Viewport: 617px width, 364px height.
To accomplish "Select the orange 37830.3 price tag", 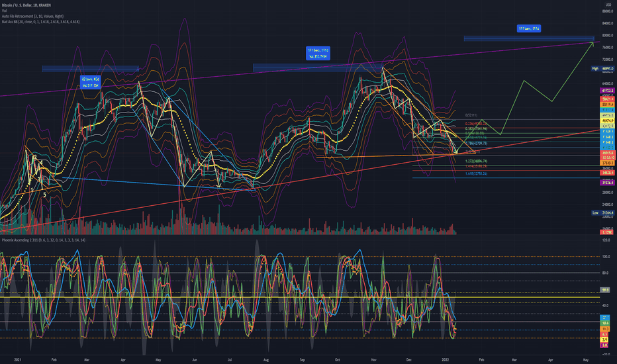I will point(607,163).
